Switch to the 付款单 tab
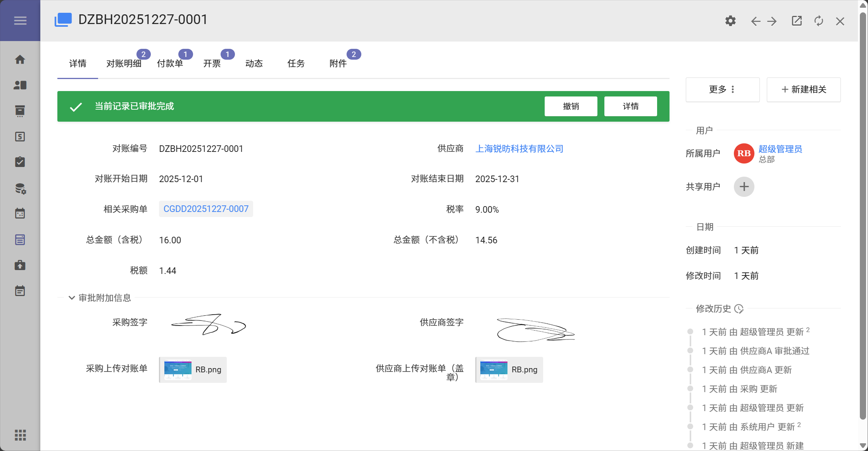This screenshot has width=868, height=451. 170,64
